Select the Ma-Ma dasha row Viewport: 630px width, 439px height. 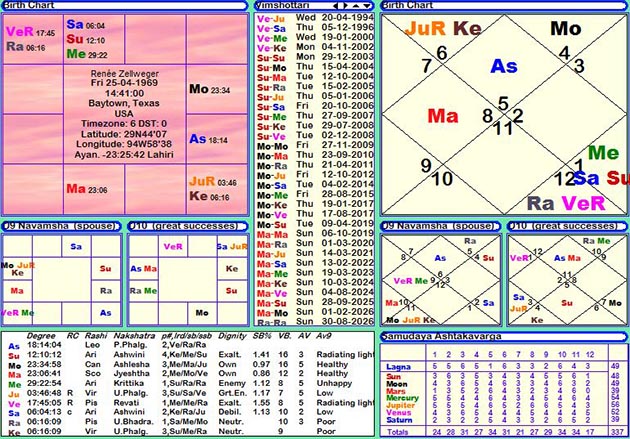pyautogui.click(x=315, y=234)
